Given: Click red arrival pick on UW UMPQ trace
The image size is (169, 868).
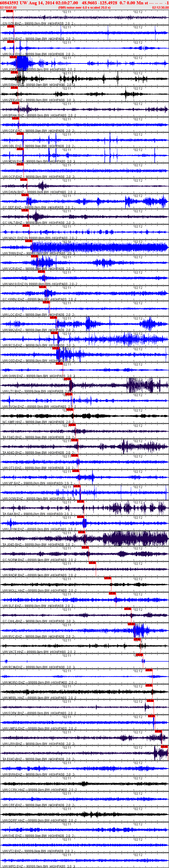Looking at the screenshot, I should coord(151,716).
